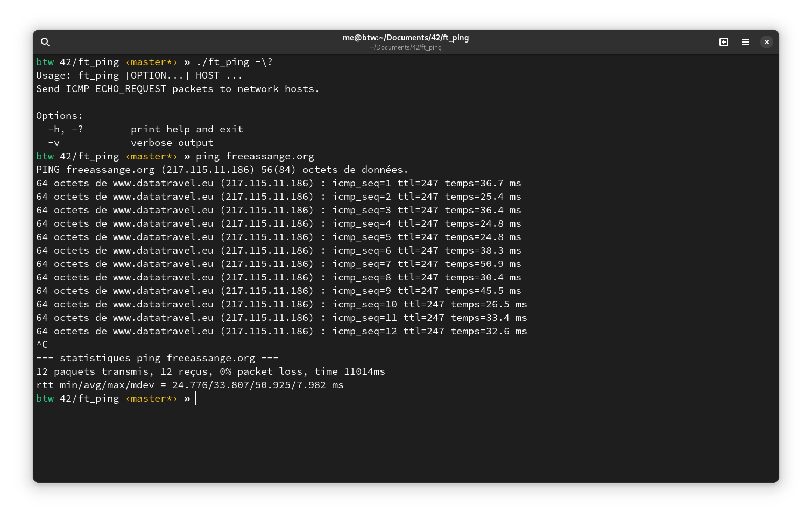Click the "rtt min/avg/max/mdev" result line

pos(189,385)
